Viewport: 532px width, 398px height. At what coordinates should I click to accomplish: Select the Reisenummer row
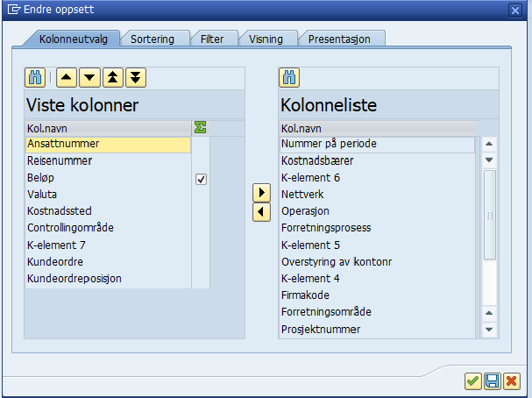[108, 160]
